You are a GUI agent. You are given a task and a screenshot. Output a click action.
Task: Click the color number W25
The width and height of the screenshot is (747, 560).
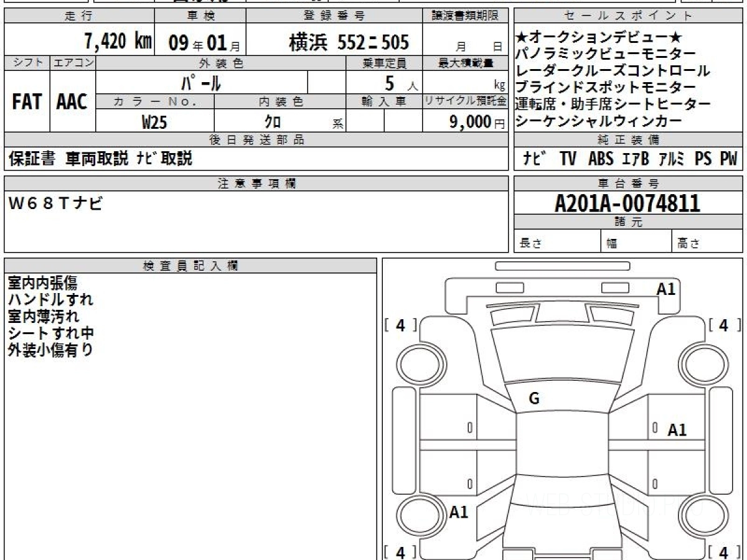pyautogui.click(x=154, y=123)
